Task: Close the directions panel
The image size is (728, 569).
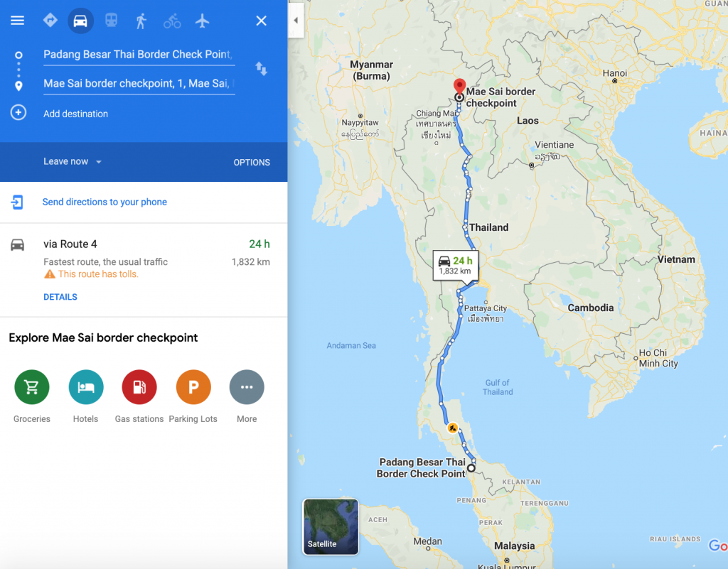Action: click(x=262, y=21)
